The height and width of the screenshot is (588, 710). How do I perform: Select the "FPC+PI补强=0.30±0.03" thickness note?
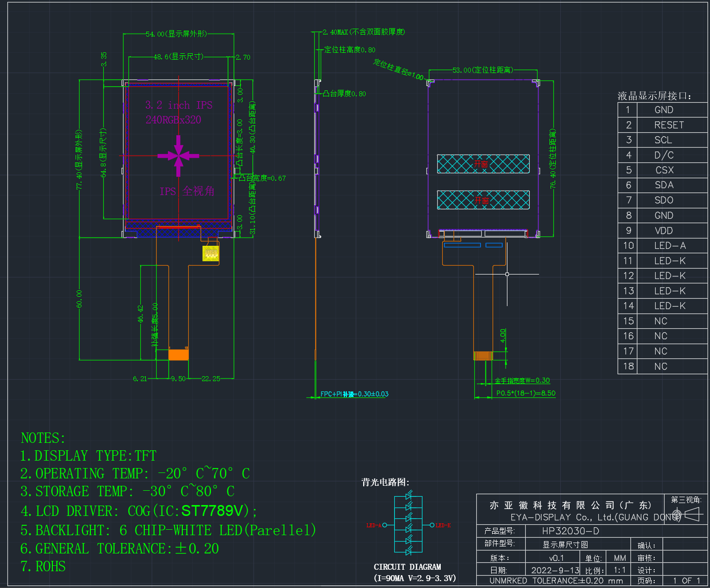point(354,394)
